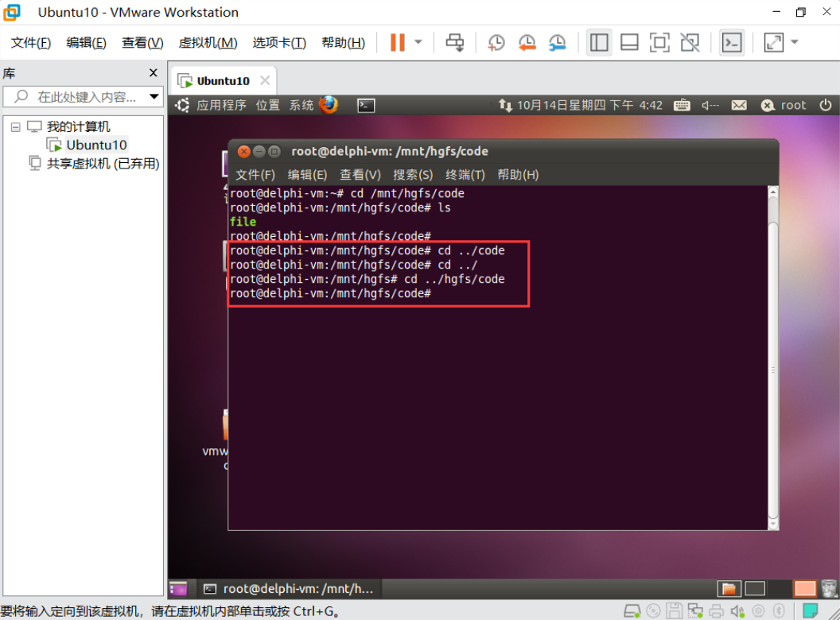Image resolution: width=840 pixels, height=620 pixels.
Task: Close the Ubuntu10 tab
Action: pyautogui.click(x=265, y=80)
